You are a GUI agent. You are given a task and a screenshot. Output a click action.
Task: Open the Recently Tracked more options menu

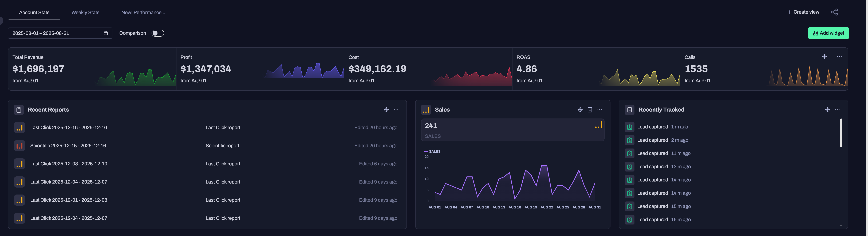[x=837, y=110]
